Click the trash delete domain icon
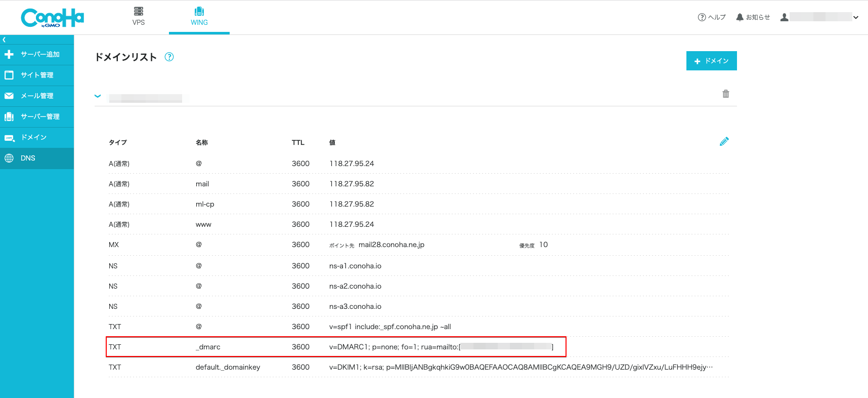The image size is (868, 398). (726, 94)
